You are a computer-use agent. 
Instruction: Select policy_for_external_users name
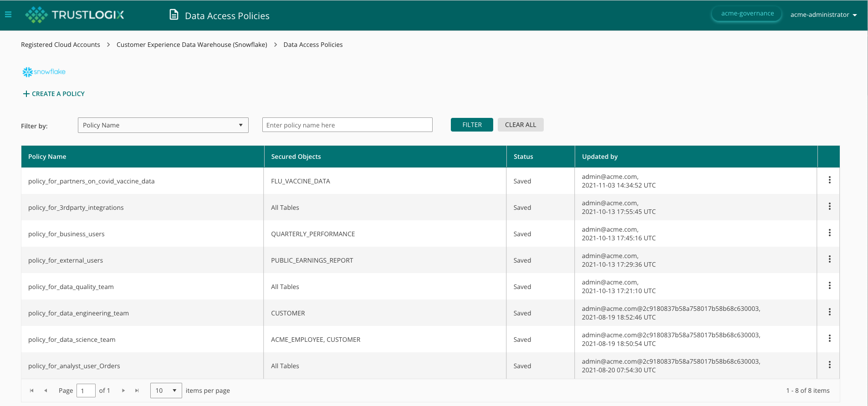pos(66,260)
